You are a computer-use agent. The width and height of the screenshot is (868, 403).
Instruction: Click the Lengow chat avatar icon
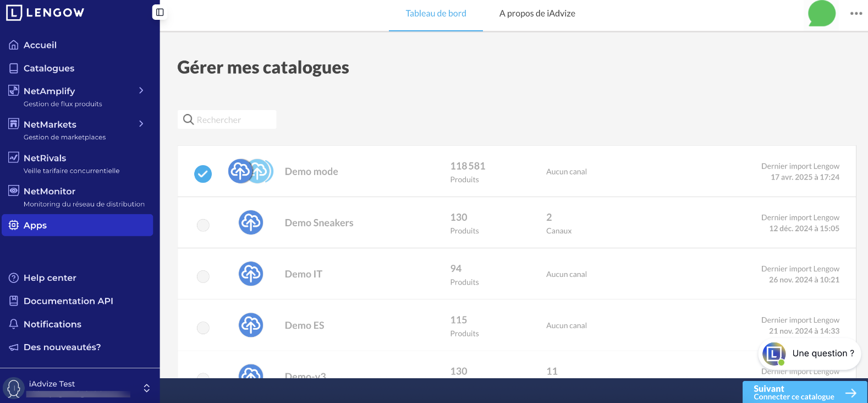(x=774, y=353)
